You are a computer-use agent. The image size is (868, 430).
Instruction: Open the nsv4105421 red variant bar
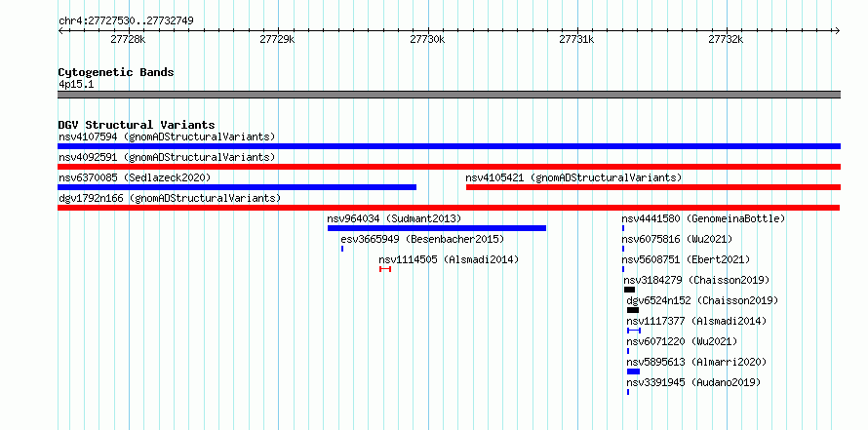(653, 187)
